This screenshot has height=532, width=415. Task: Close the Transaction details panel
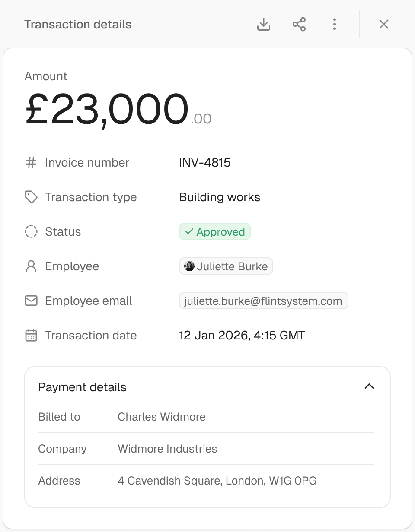(x=384, y=25)
